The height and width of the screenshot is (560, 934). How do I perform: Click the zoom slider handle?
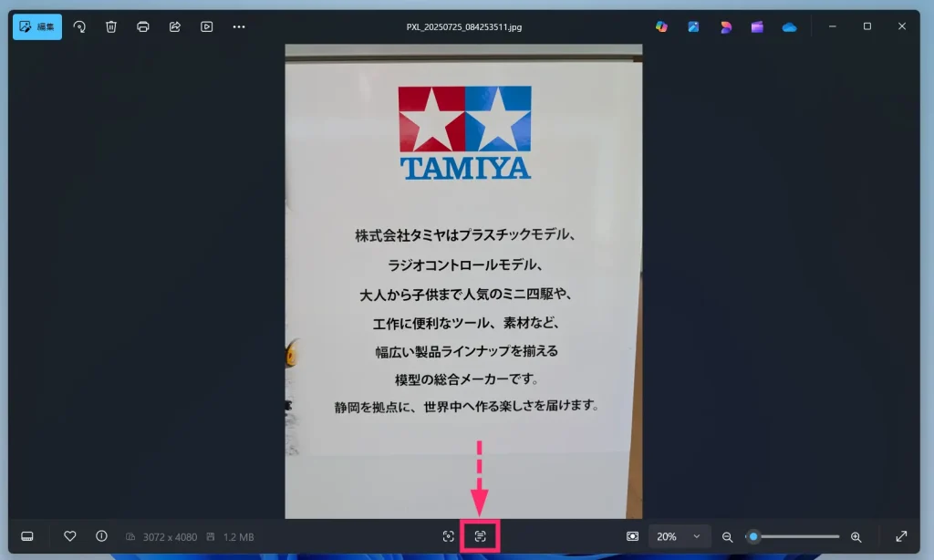(753, 537)
